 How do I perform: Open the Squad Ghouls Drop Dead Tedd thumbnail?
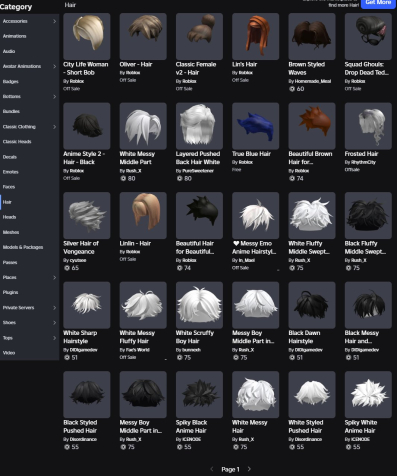click(x=368, y=37)
